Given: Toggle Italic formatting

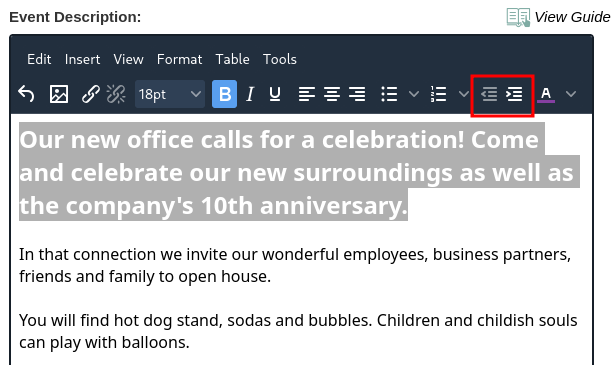Looking at the screenshot, I should point(250,94).
